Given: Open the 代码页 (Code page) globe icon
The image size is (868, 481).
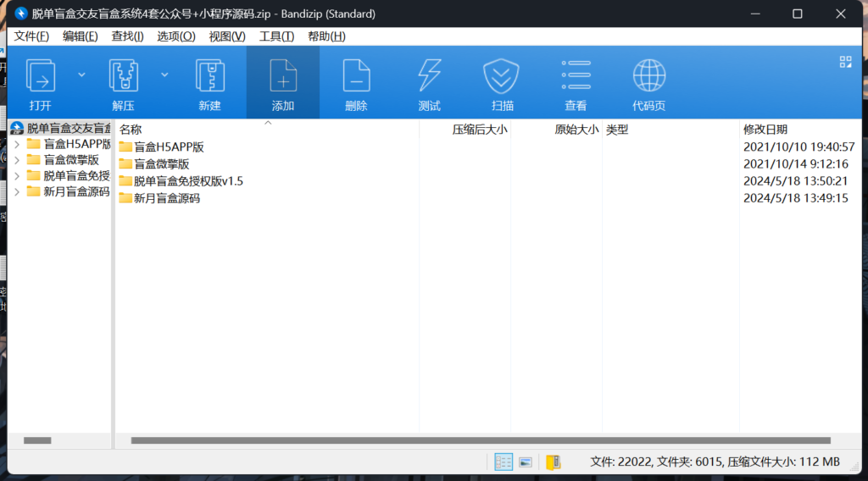Looking at the screenshot, I should [x=648, y=76].
